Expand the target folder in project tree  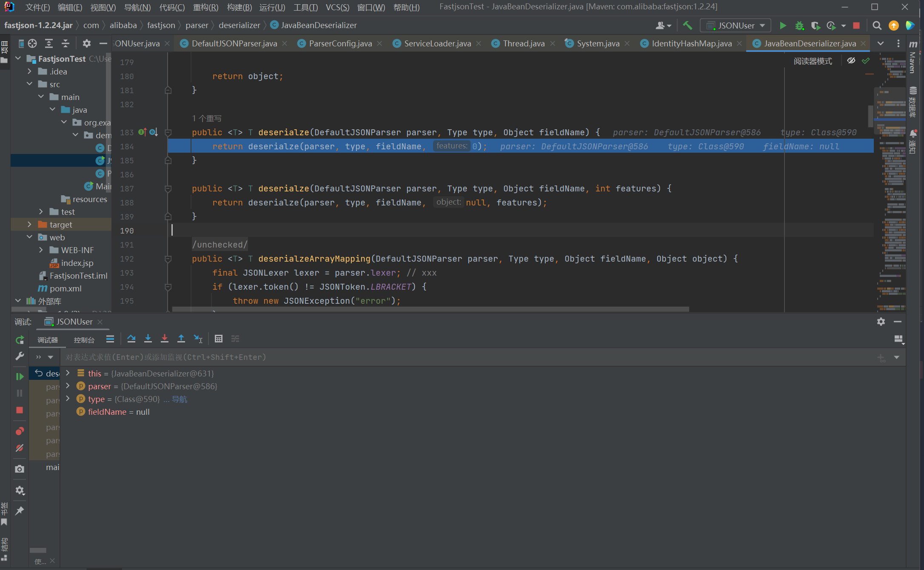[30, 224]
